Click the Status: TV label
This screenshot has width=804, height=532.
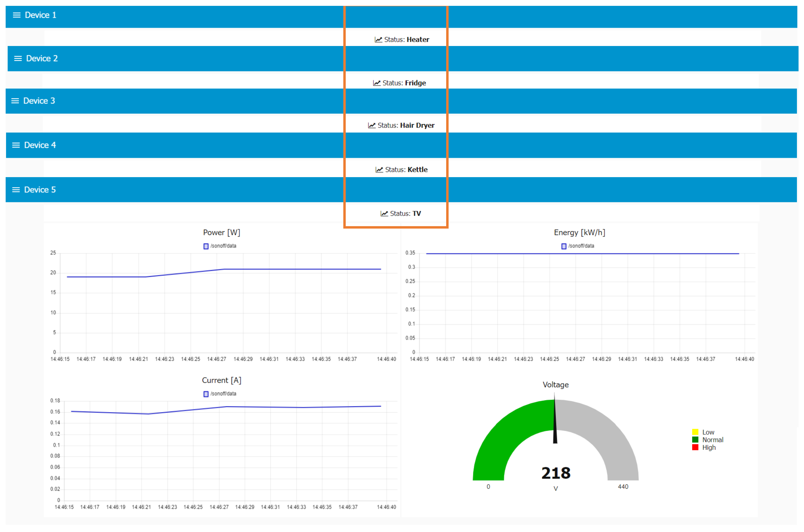(x=405, y=214)
